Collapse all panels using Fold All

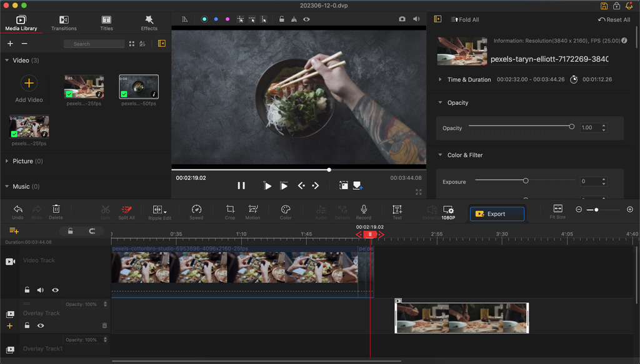click(464, 19)
